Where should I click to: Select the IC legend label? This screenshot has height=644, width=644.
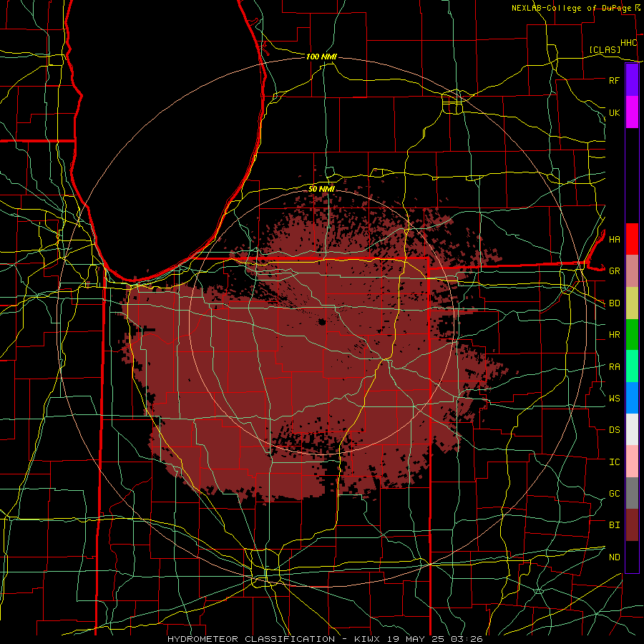tap(614, 462)
